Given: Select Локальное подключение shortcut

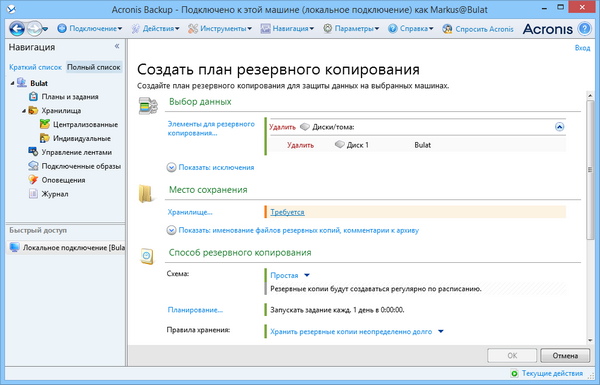Looking at the screenshot, I should coord(66,248).
